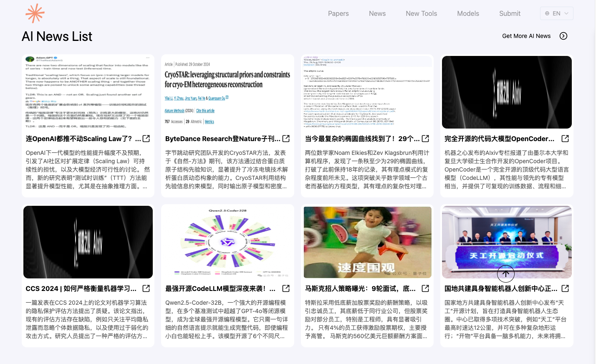596x364 pixels.
Task: Click headline 完全开源的代码大模型OpenCoder
Action: click(500, 139)
